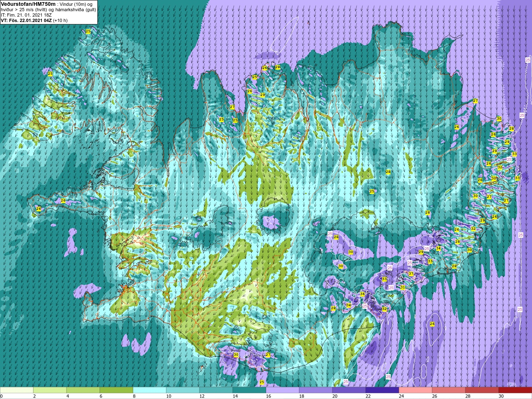532x399 pixels.
Task: Pick the 16–18 m/s light lavender legend swatch
Action: tap(283, 390)
